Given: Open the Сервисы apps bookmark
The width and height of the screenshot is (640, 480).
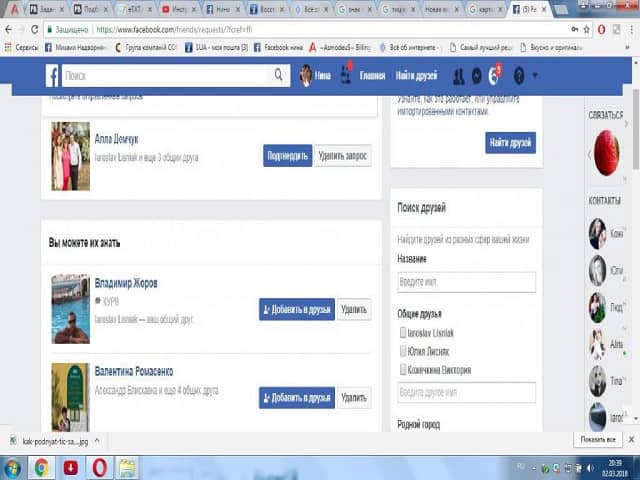Looking at the screenshot, I should (x=21, y=47).
